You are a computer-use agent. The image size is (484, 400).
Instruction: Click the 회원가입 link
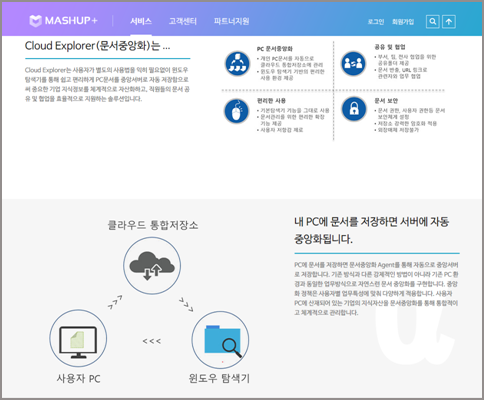click(403, 22)
